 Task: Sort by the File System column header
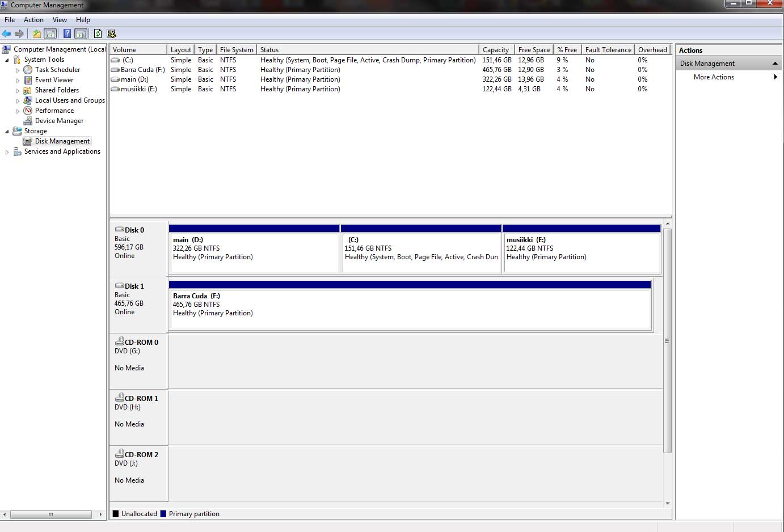coord(237,50)
